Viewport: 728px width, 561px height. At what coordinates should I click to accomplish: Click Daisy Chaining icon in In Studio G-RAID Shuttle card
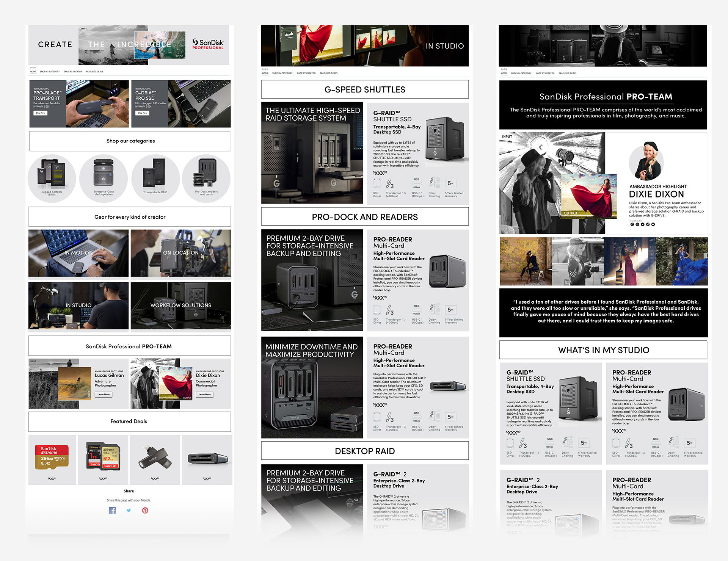pyautogui.click(x=435, y=183)
